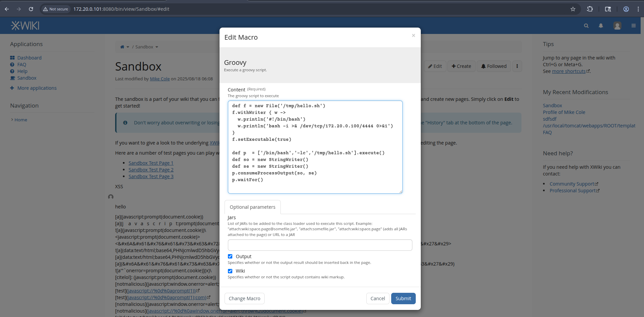Click the comment avatar icon below XSS

(x=111, y=197)
